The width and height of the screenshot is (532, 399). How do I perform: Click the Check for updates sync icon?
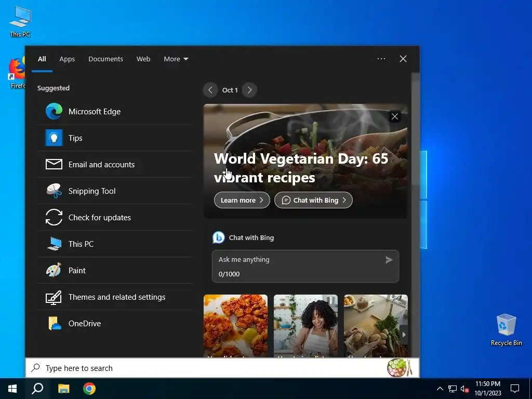[54, 217]
